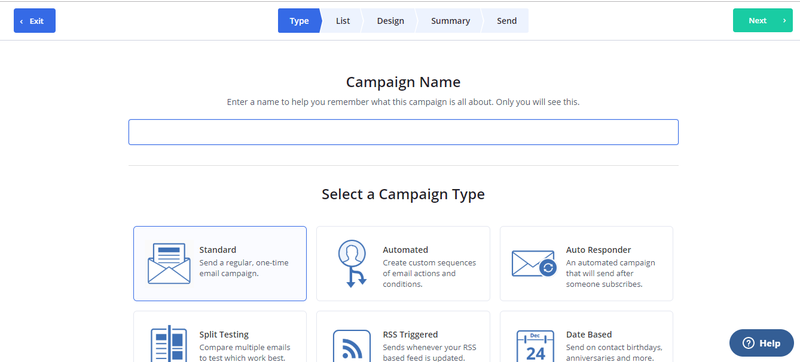
Task: Click the RSS Triggered feed icon
Action: (x=352, y=346)
